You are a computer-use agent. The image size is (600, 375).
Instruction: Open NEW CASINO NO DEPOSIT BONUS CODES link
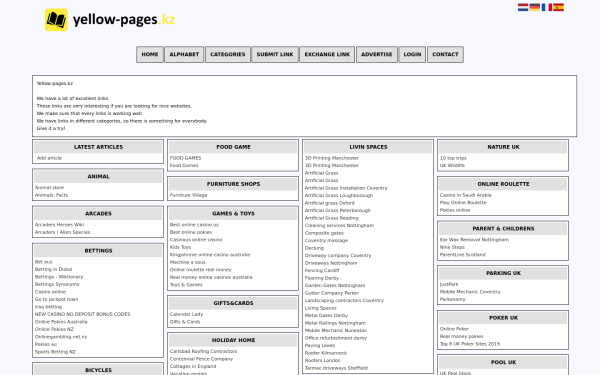tap(82, 314)
